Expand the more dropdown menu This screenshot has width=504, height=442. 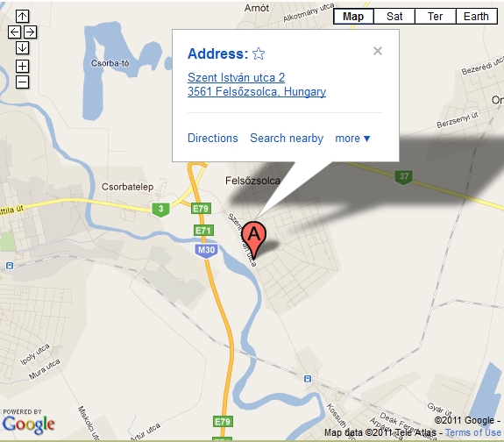coord(352,139)
